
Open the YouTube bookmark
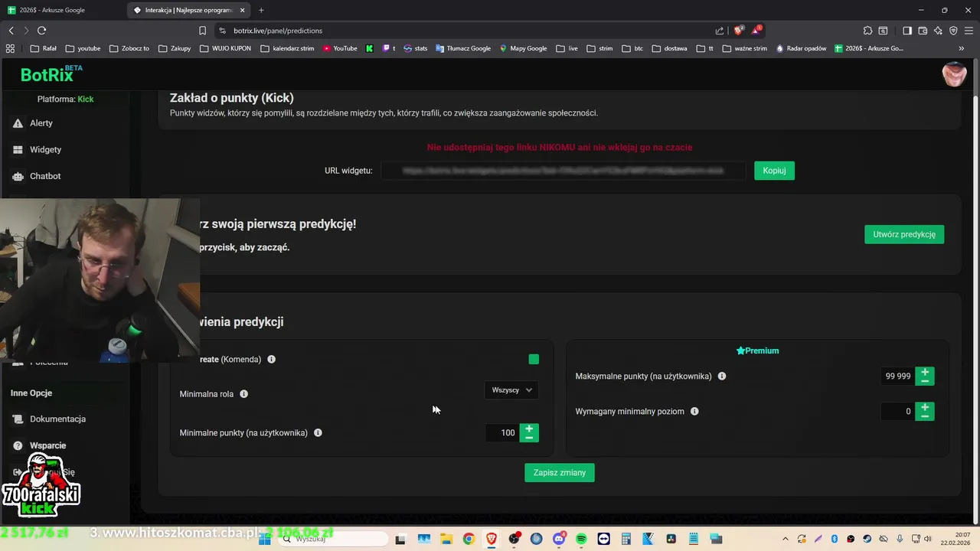click(x=340, y=48)
